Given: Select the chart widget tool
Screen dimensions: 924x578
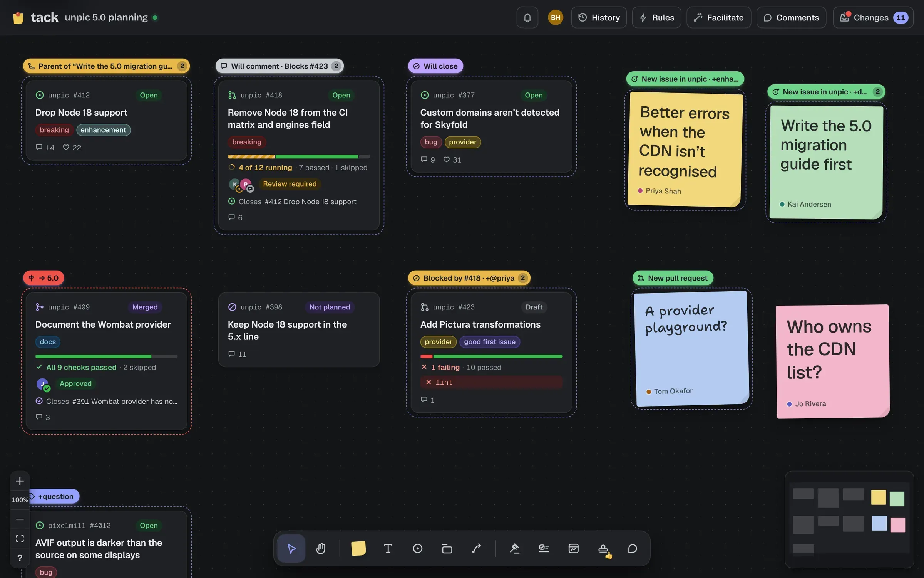Looking at the screenshot, I should coord(574,548).
